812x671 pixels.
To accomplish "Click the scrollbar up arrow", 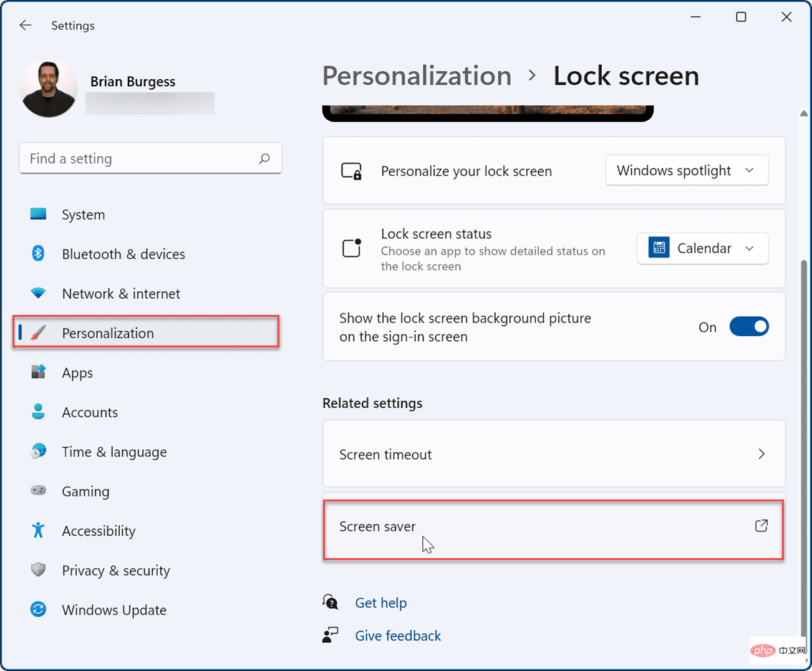I will pos(803,113).
